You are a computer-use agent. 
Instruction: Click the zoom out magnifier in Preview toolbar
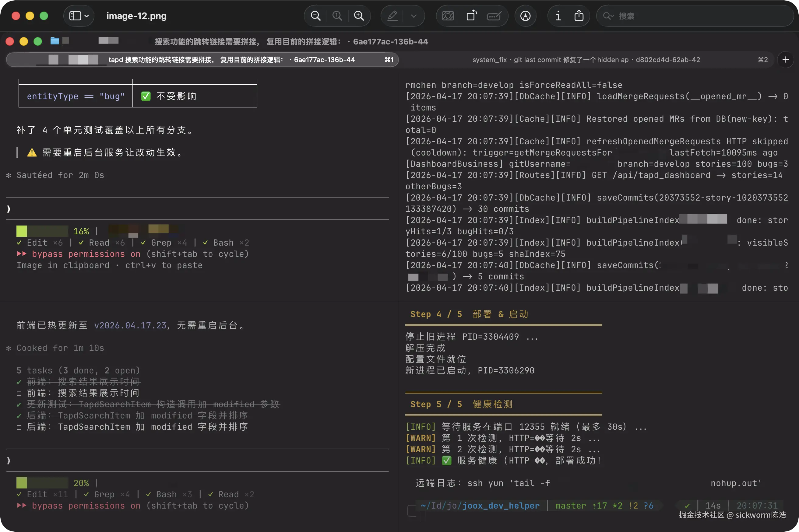click(315, 16)
